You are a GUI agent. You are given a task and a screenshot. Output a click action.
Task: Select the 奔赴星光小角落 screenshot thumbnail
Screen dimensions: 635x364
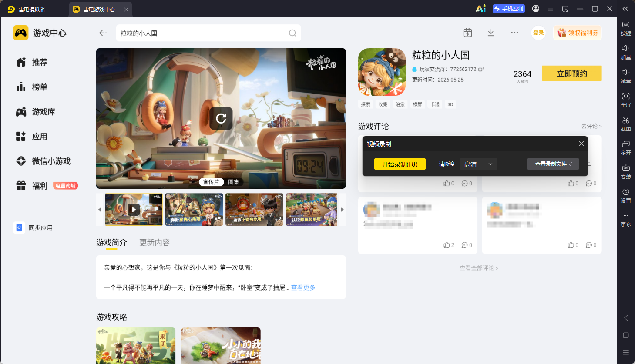[194, 210]
